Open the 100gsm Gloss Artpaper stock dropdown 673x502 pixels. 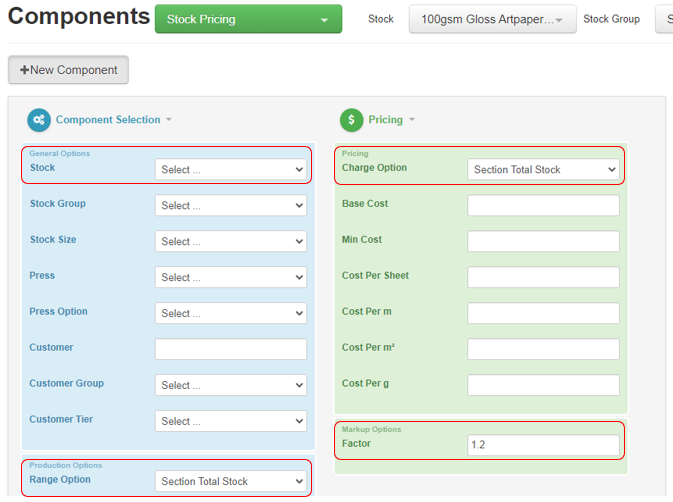[x=492, y=19]
